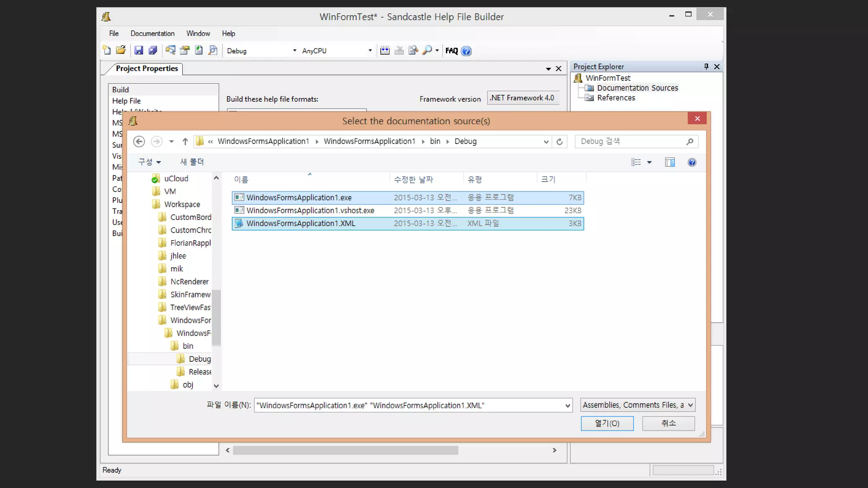This screenshot has height=488, width=868.
Task: Open the 구성 organize menu
Action: pos(149,162)
